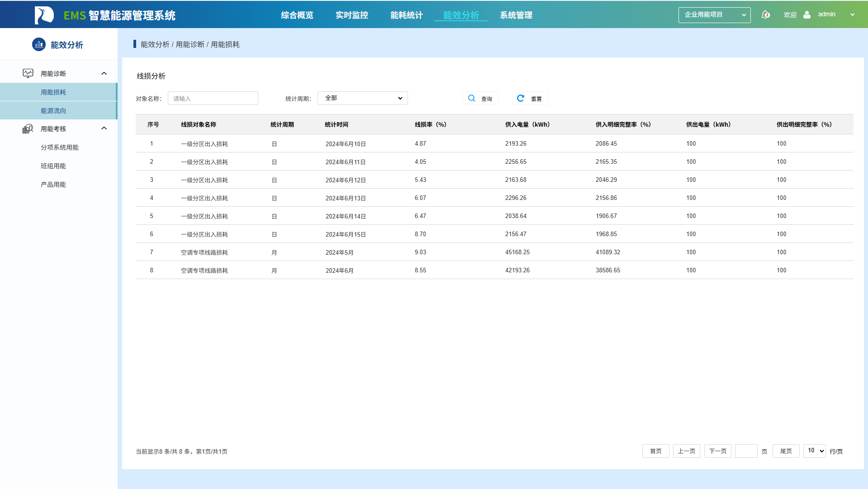Click the 2256.65 value cell
This screenshot has height=489, width=868.
point(516,162)
